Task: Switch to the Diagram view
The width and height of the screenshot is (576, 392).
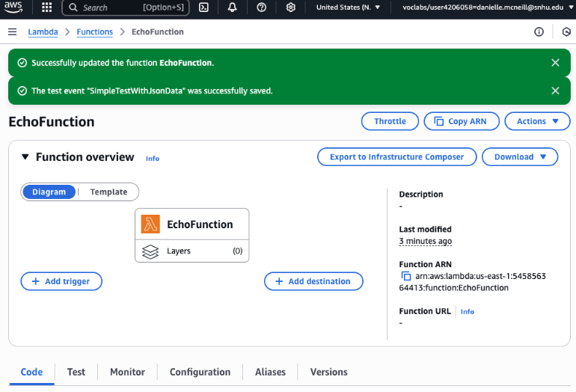Action: 49,192
